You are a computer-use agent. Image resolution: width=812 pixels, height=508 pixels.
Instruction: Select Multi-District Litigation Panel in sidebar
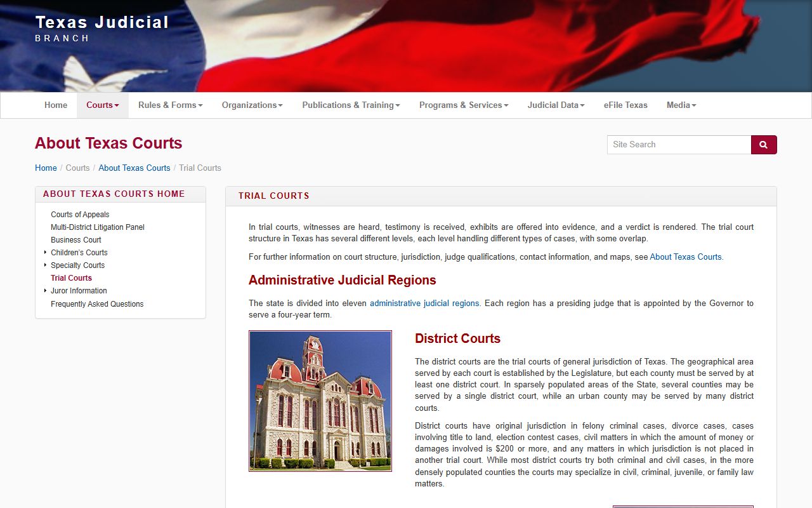click(x=98, y=227)
